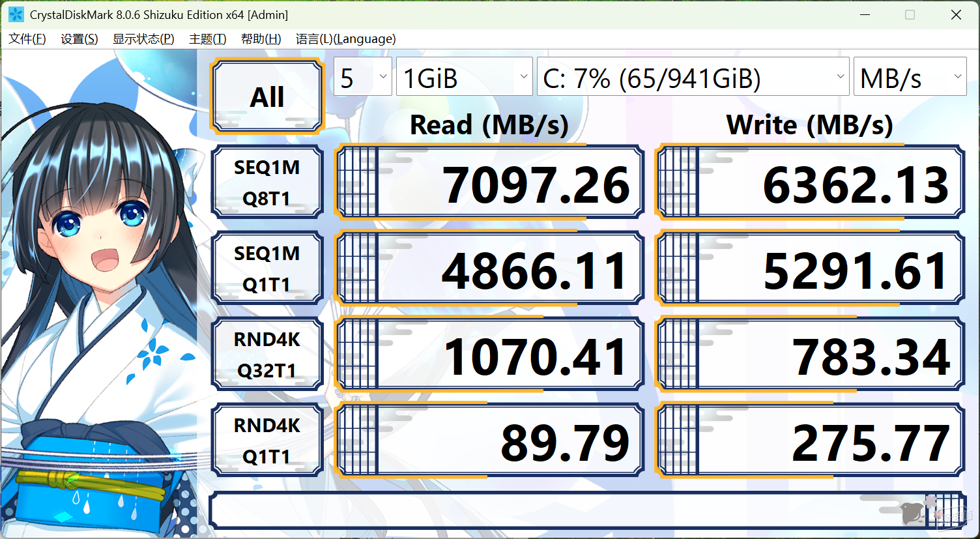Click the 275.77 random write result
Screen dimensions: 980x539
(810, 440)
